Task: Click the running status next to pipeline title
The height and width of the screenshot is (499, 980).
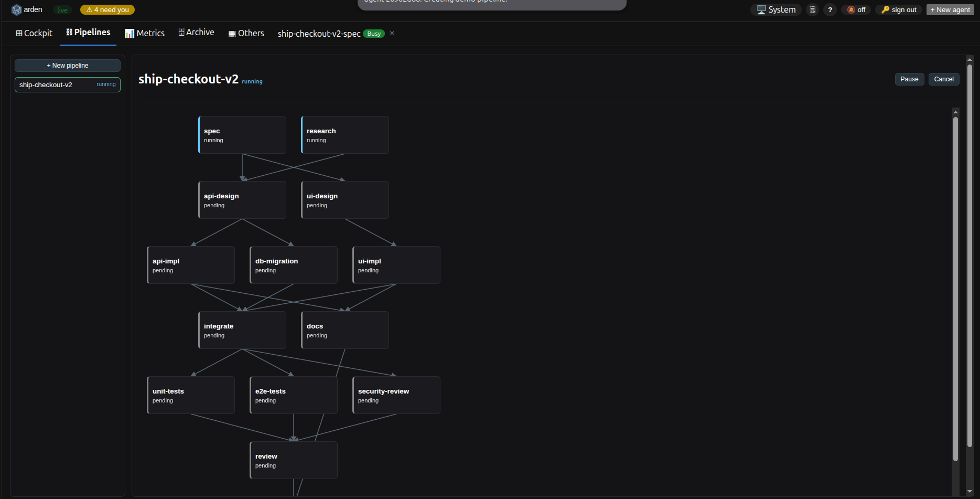Action: pyautogui.click(x=252, y=82)
